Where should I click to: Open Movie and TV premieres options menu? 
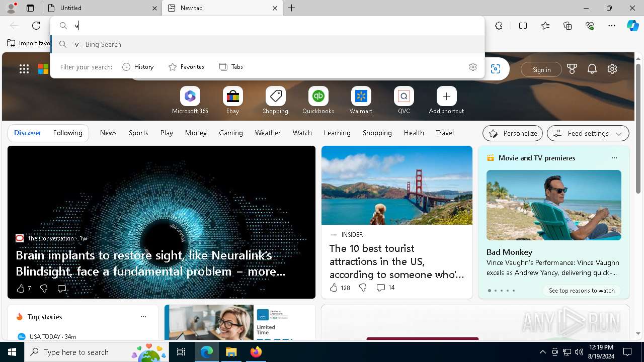point(614,158)
